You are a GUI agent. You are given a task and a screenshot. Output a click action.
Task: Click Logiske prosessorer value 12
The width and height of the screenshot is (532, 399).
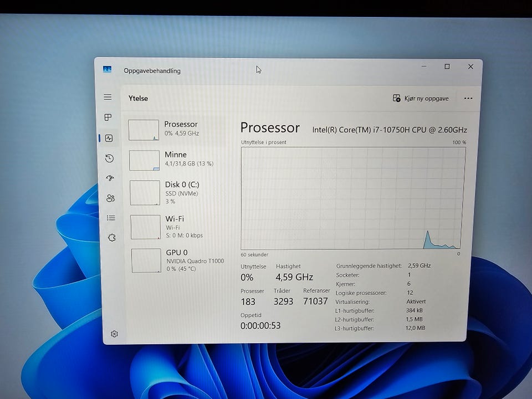click(x=410, y=293)
